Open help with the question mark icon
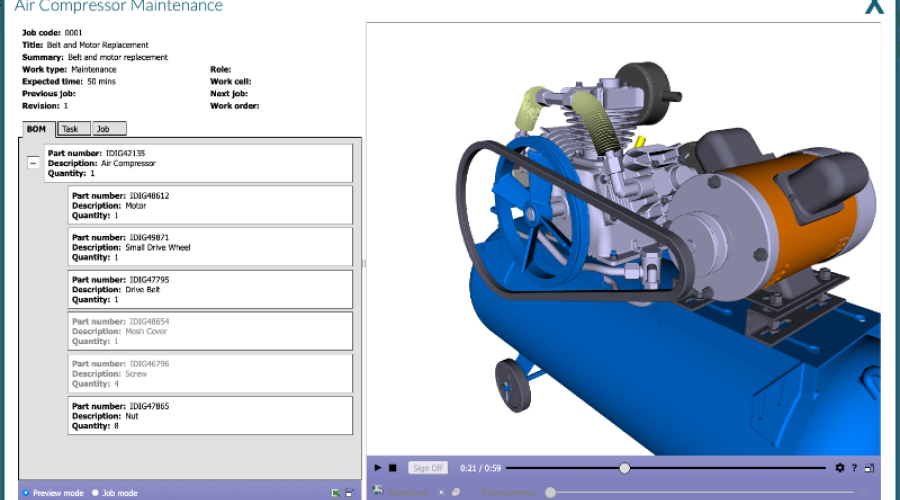The image size is (900, 500). tap(855, 468)
